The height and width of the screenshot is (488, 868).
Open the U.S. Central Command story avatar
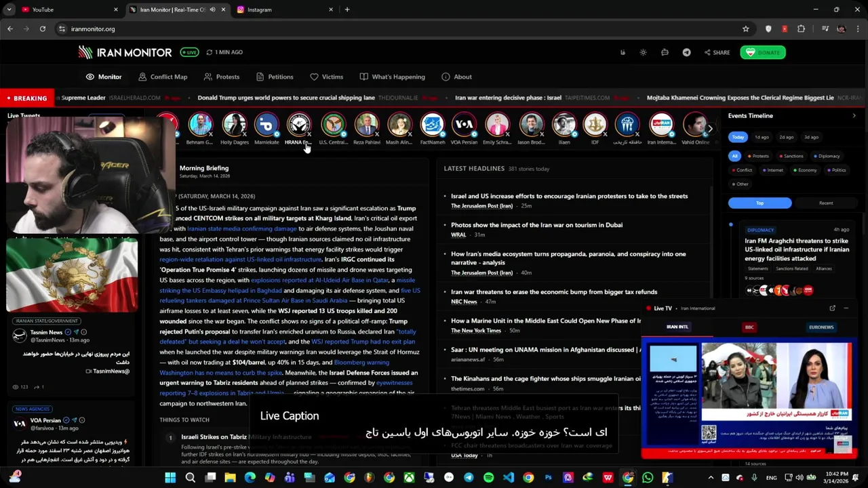pos(333,125)
